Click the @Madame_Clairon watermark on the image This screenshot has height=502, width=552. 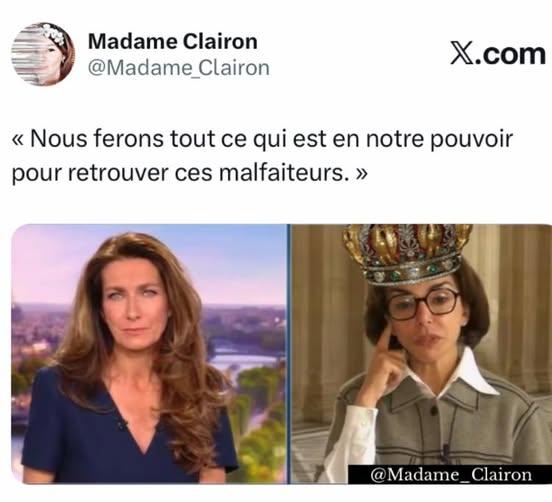point(451,475)
